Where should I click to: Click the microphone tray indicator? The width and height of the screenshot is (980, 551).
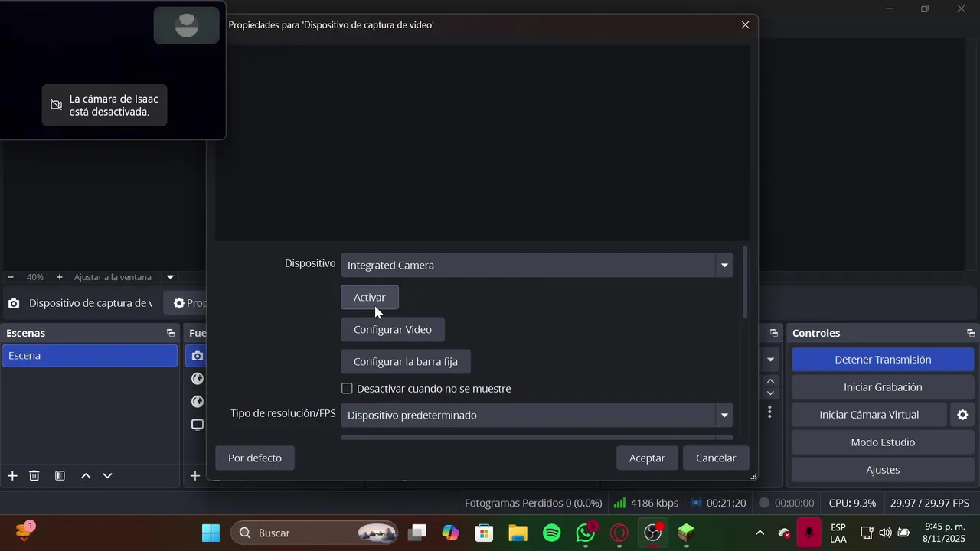click(x=809, y=533)
